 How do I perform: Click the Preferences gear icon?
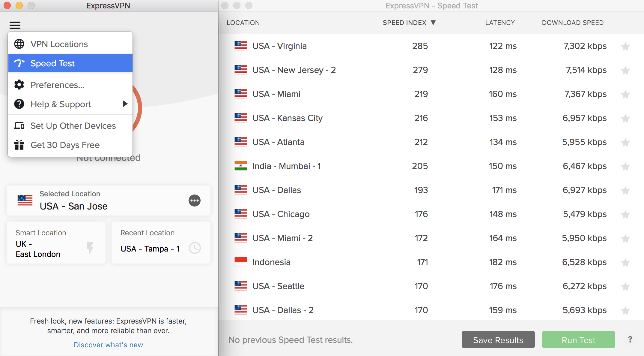[x=19, y=85]
